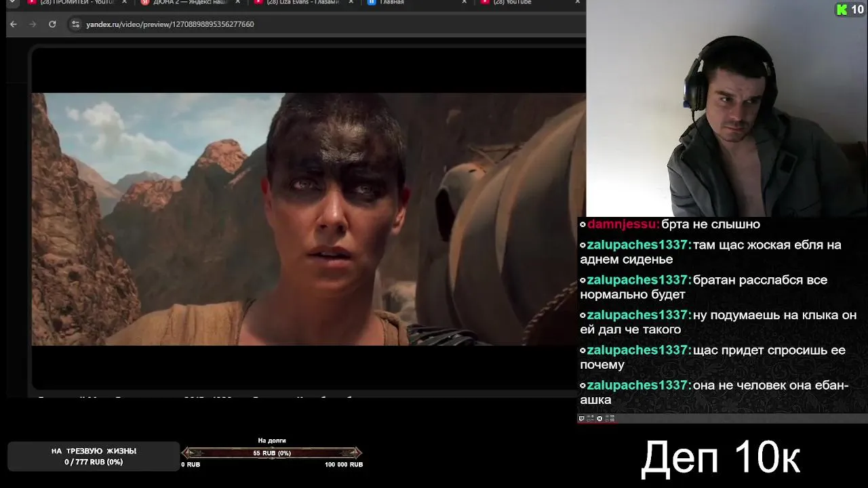This screenshot has height=488, width=868.
Task: Click message starting 'ну подумаешь на клыка'
Action: click(718, 323)
